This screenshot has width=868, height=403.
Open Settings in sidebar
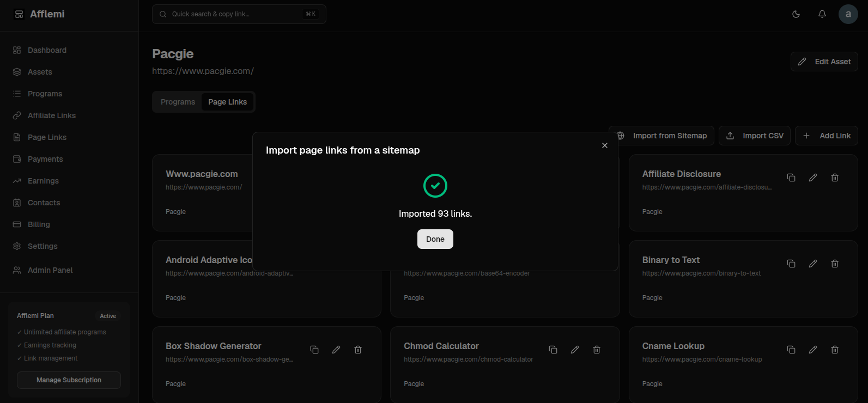(69, 246)
